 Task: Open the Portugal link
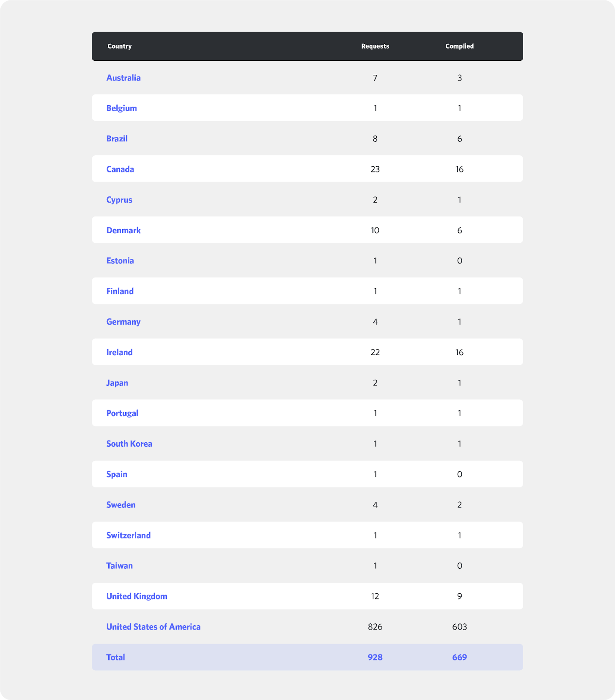(122, 413)
